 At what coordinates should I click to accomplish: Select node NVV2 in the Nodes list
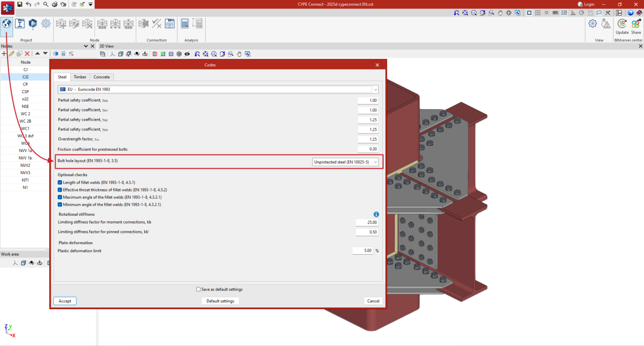(26, 165)
